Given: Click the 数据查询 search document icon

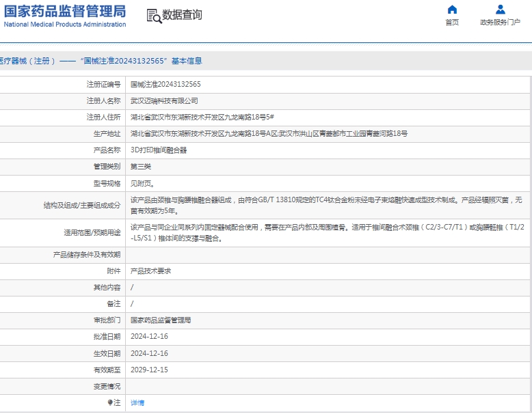Looking at the screenshot, I should [154, 16].
